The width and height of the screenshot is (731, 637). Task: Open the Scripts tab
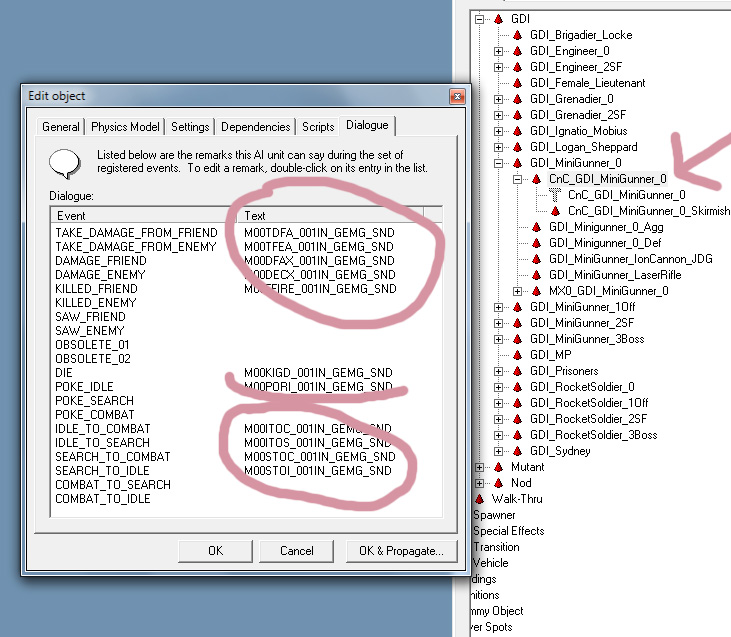click(318, 127)
